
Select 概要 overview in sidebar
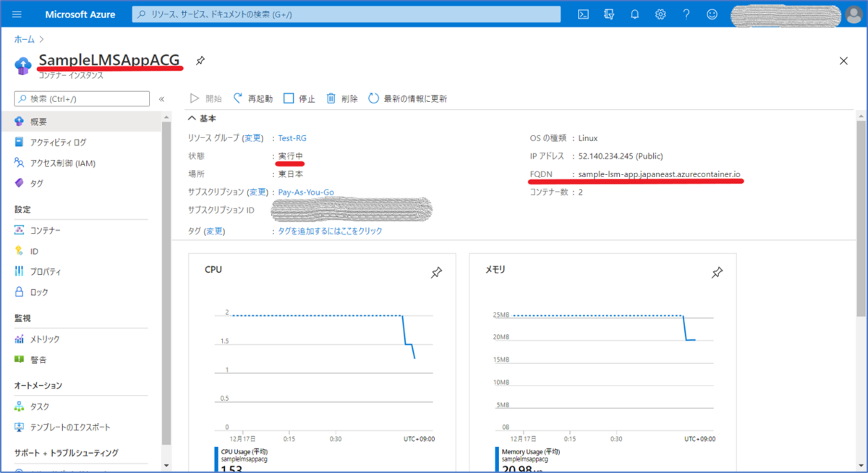click(81, 122)
